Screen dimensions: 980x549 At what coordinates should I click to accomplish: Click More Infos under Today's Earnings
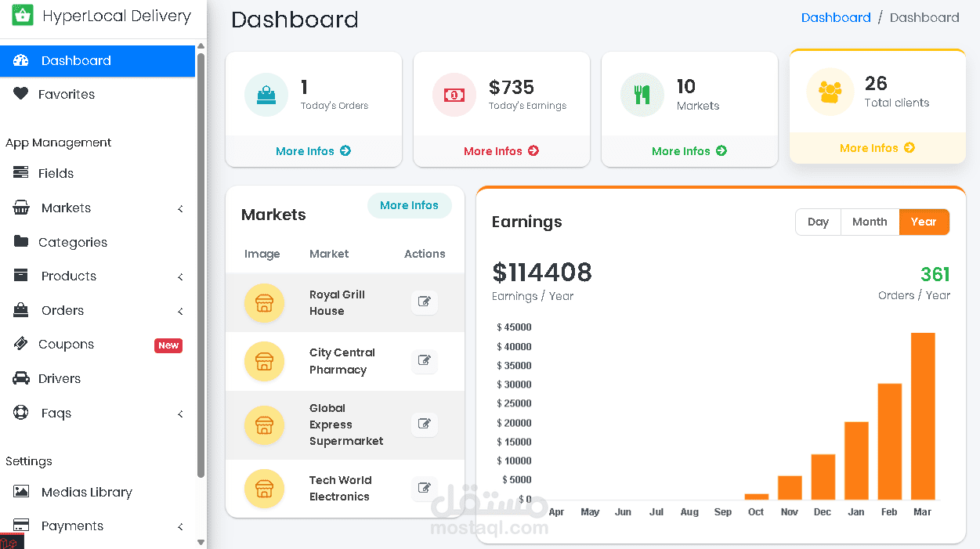[501, 151]
